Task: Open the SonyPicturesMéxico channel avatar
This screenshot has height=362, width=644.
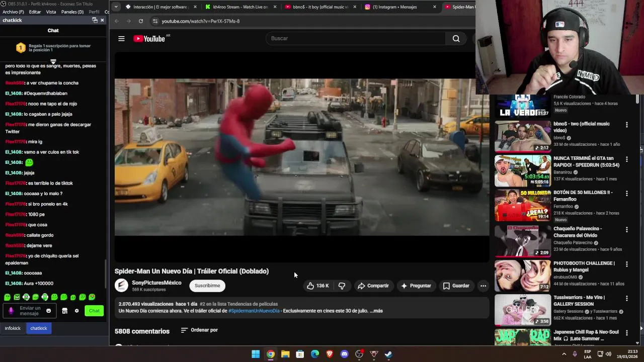Action: (121, 286)
